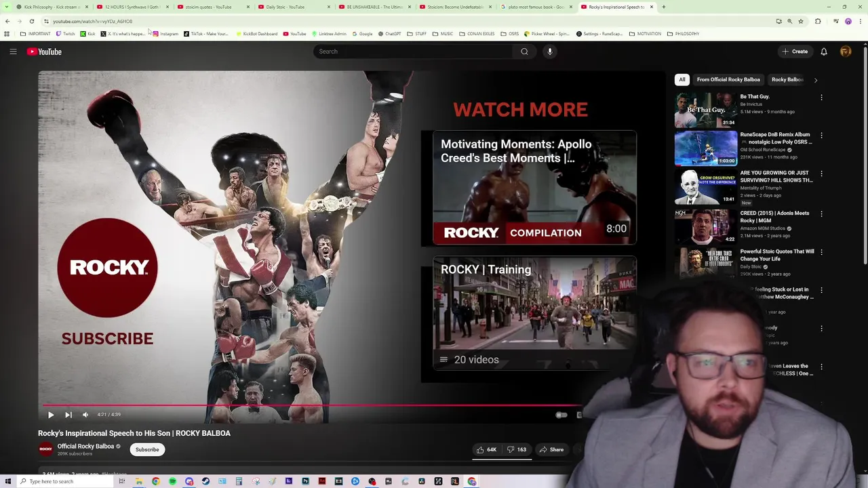Open Apollo Creed's Best Moments end card
This screenshot has height=488, width=868.
pyautogui.click(x=534, y=188)
